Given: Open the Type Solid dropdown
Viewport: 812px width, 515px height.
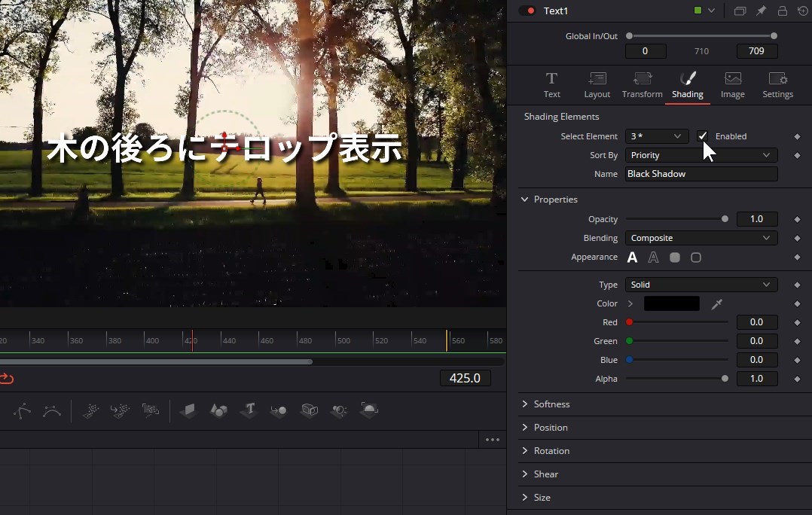Looking at the screenshot, I should click(x=701, y=285).
